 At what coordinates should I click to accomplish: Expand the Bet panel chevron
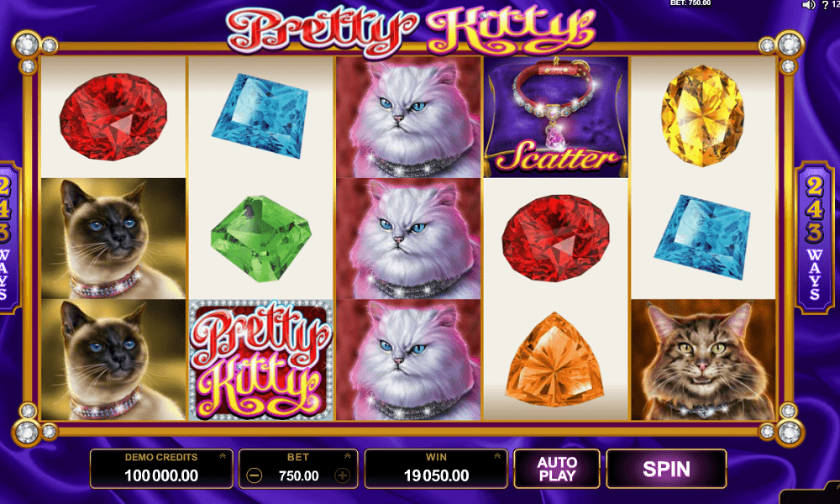coord(347,456)
